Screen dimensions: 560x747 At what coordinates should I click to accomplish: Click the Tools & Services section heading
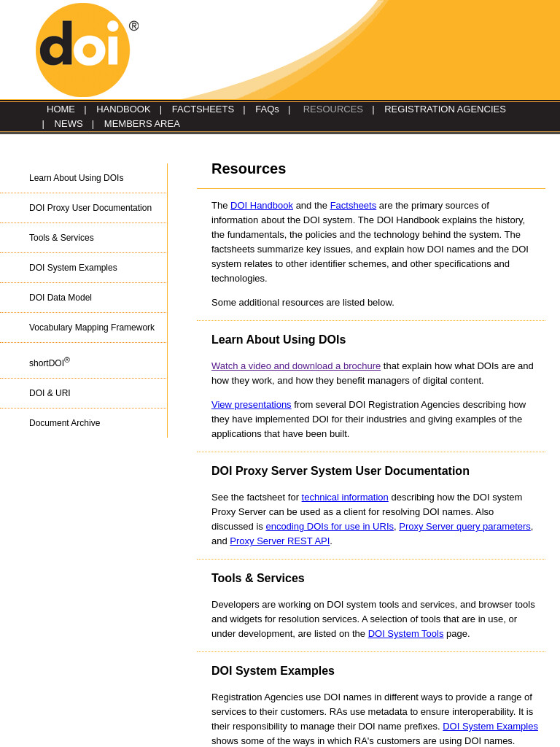[x=257, y=578]
